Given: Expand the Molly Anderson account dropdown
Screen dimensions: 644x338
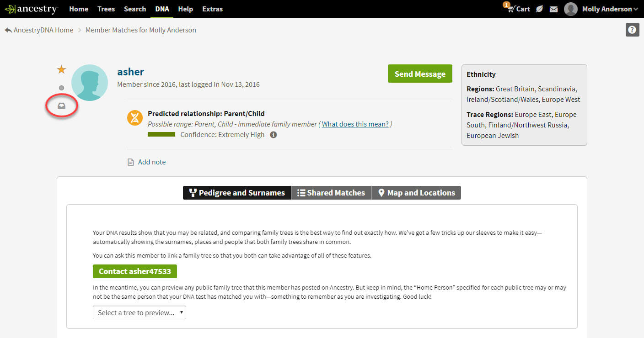Looking at the screenshot, I should click(x=610, y=9).
